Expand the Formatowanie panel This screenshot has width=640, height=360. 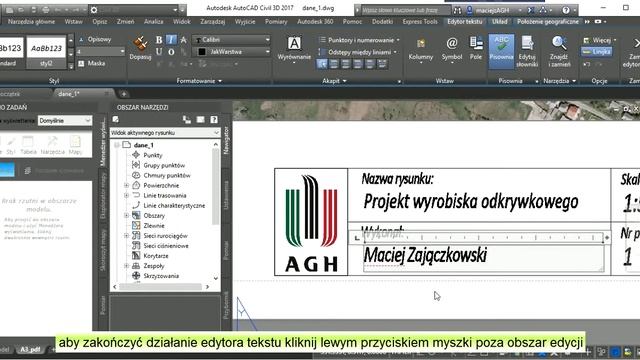199,81
